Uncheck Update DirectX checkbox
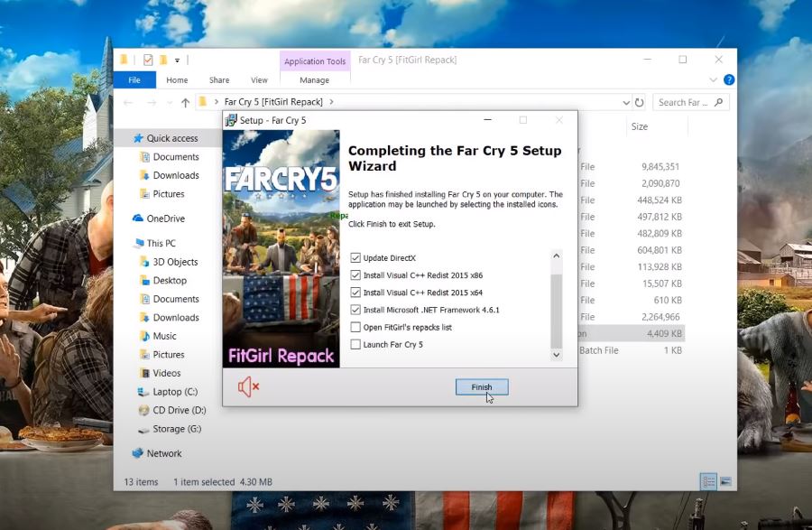 coord(355,258)
